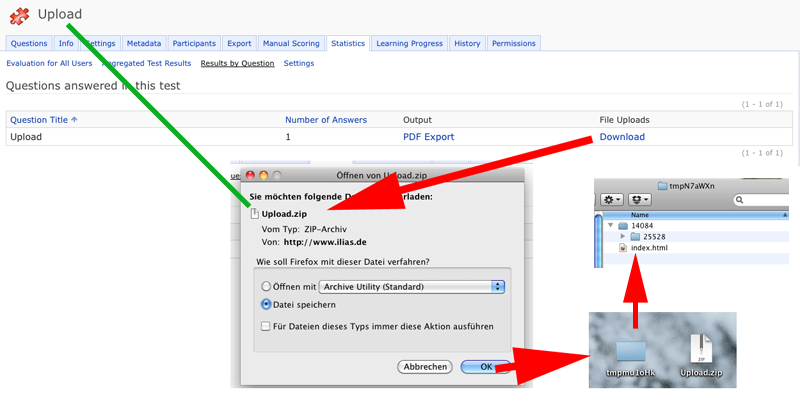Collapse the 14084 folder
The height and width of the screenshot is (408, 800).
pyautogui.click(x=610, y=225)
